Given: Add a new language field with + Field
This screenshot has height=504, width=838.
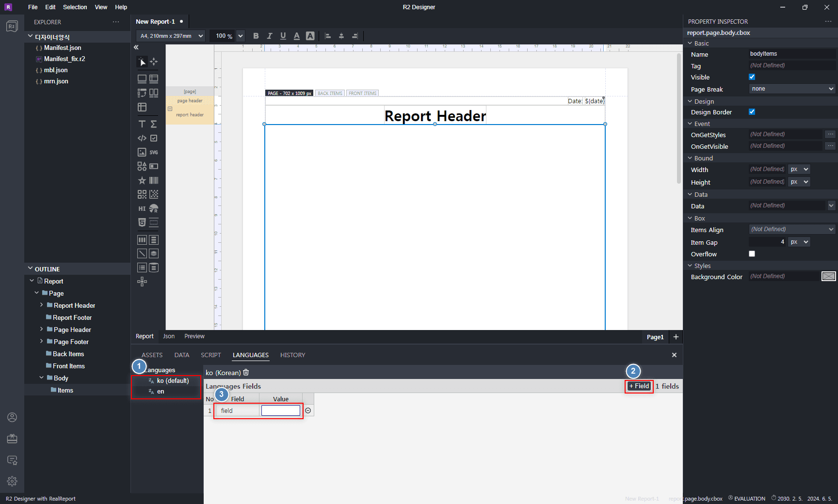Looking at the screenshot, I should 639,386.
